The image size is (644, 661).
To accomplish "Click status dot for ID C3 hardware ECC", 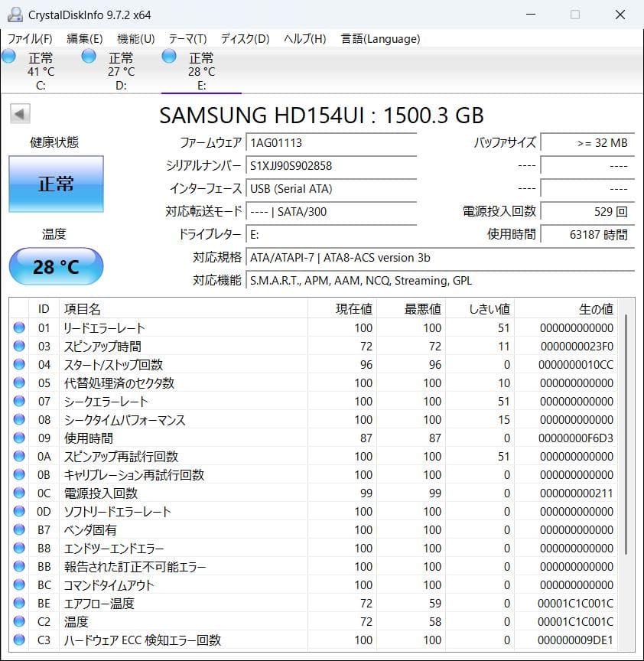I will 19,640.
